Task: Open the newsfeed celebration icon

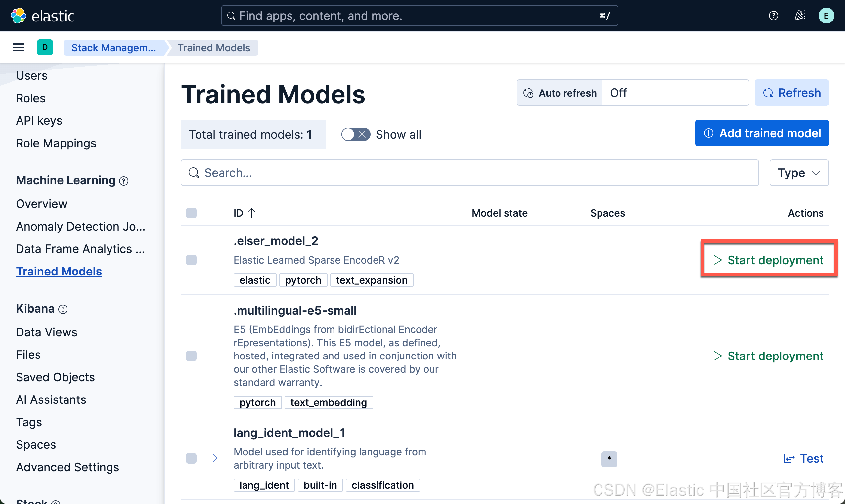Action: pos(800,16)
